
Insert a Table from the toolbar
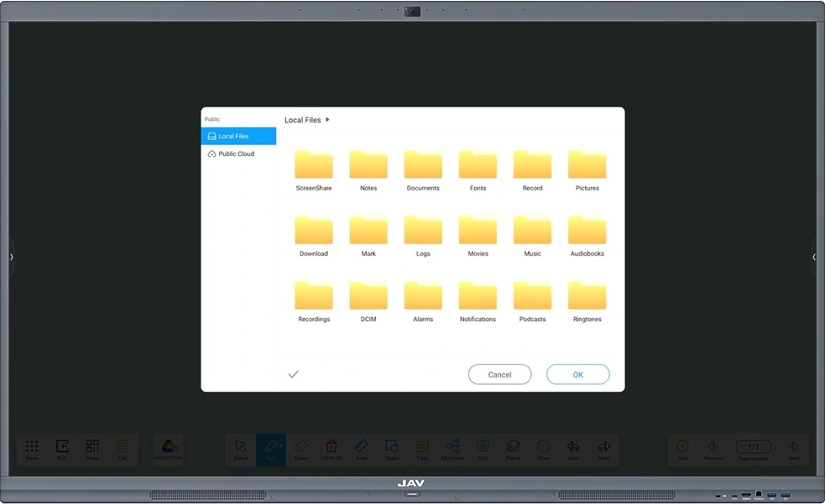click(422, 449)
